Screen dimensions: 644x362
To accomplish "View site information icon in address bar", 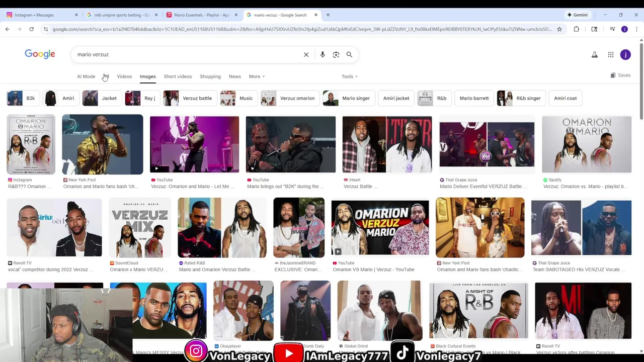I will click(x=46, y=29).
